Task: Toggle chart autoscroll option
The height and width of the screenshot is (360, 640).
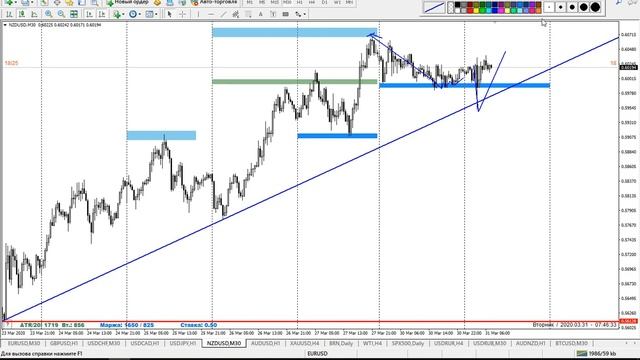Action: click(89, 14)
